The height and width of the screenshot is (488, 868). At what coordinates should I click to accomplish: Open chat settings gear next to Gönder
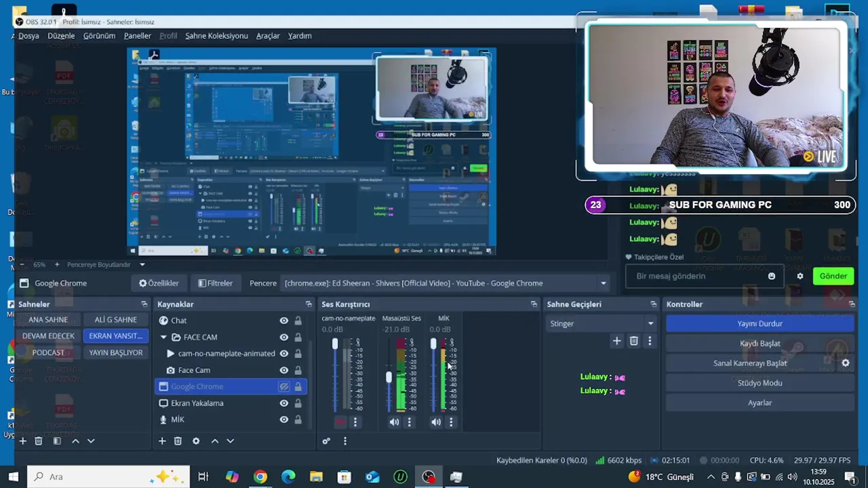tap(800, 276)
